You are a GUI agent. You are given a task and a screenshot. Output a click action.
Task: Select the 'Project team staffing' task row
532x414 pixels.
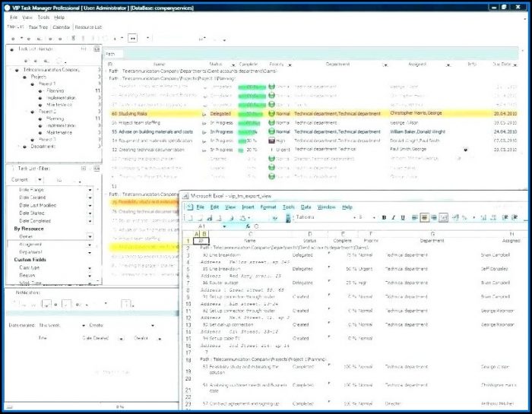pos(314,123)
